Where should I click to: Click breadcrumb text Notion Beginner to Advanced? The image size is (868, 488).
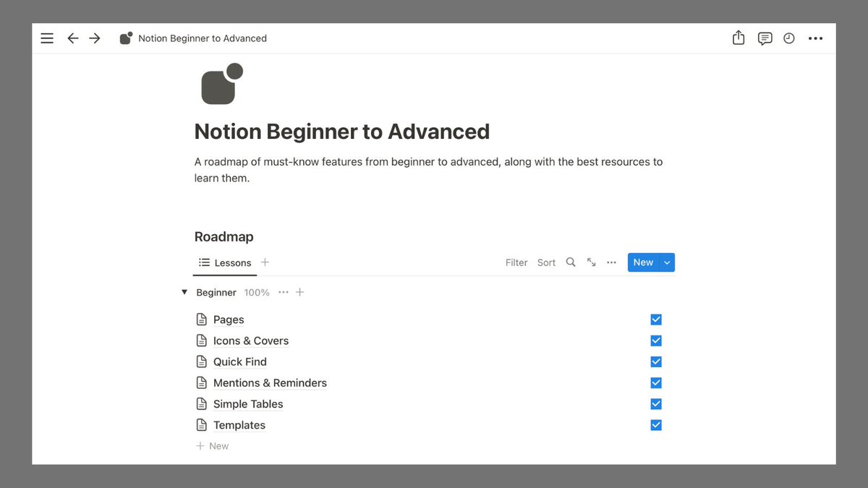(203, 38)
